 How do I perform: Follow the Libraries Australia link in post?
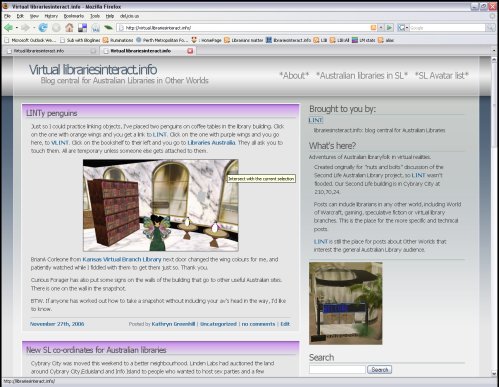211,143
